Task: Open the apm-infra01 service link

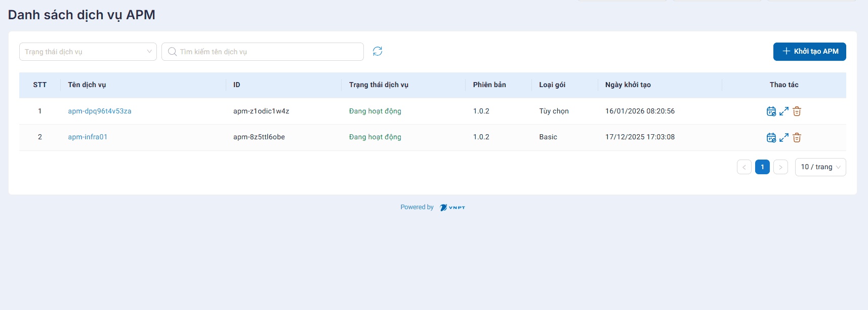Action: pyautogui.click(x=88, y=137)
